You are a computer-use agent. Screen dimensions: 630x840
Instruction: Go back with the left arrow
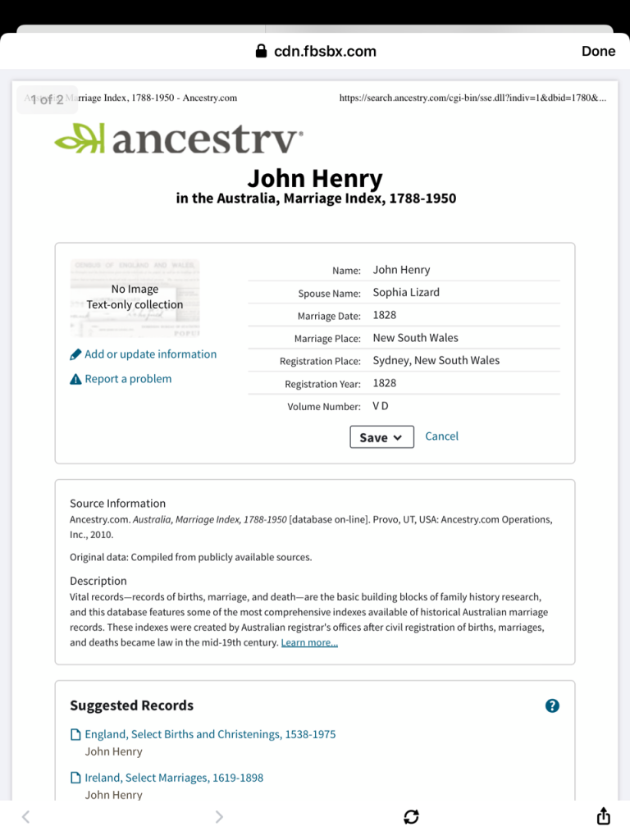[25, 816]
